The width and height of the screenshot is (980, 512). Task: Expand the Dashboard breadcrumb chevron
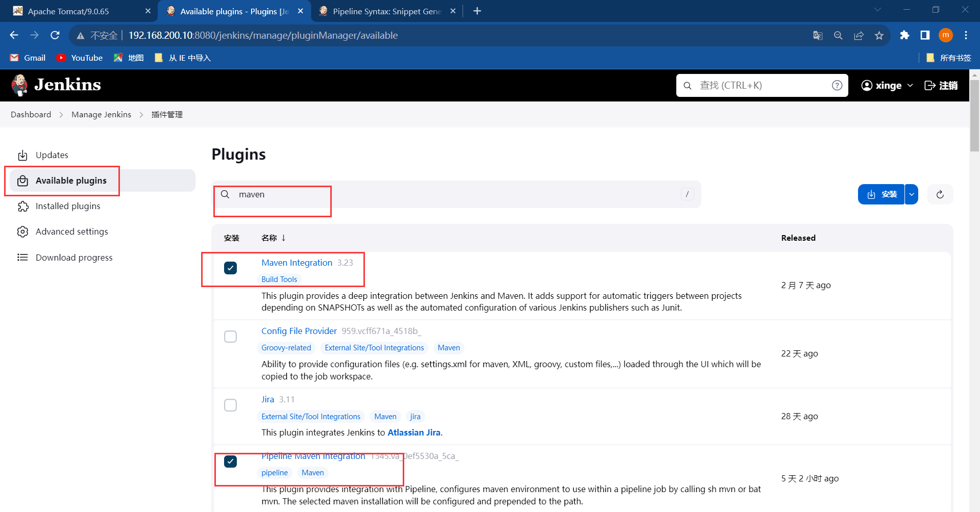(x=61, y=115)
